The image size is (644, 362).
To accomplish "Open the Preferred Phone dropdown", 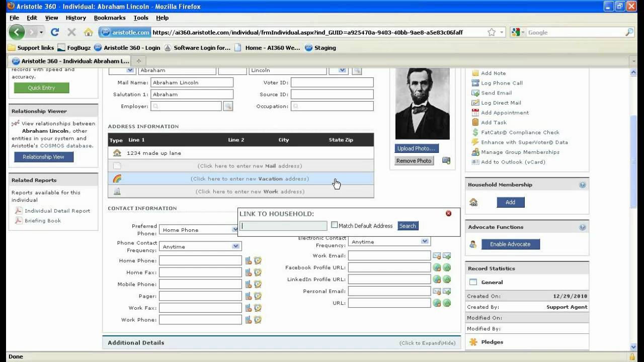I will (235, 229).
